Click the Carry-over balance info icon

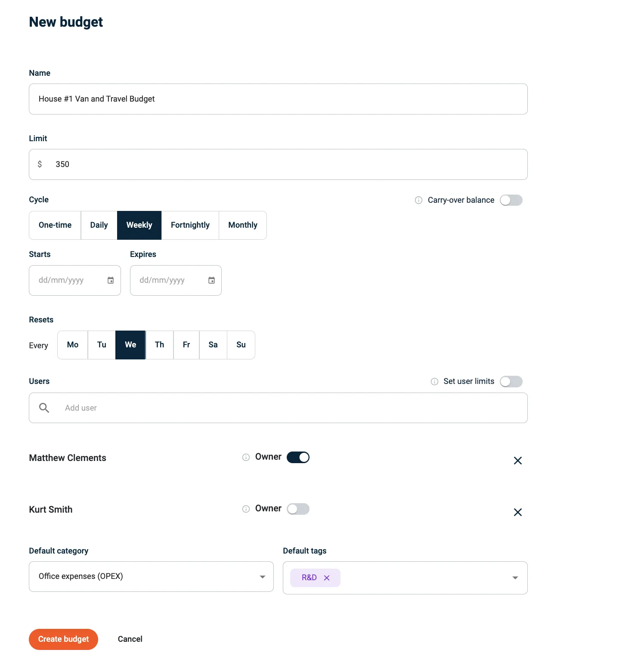point(418,200)
